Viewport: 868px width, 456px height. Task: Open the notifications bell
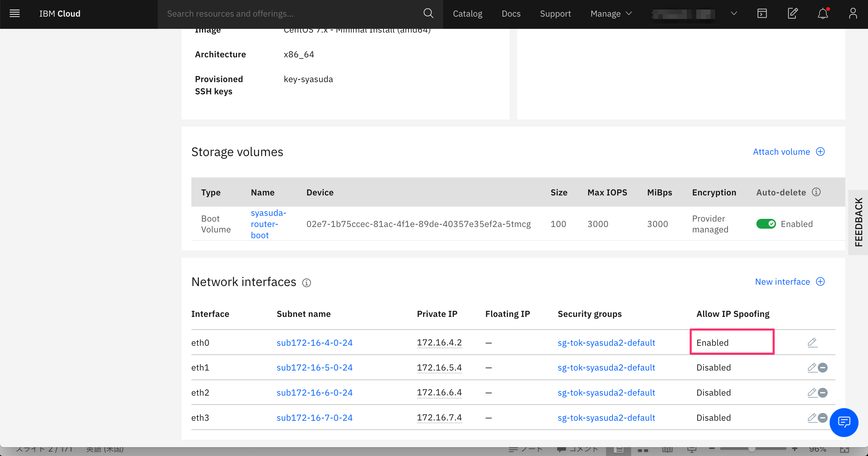click(823, 14)
